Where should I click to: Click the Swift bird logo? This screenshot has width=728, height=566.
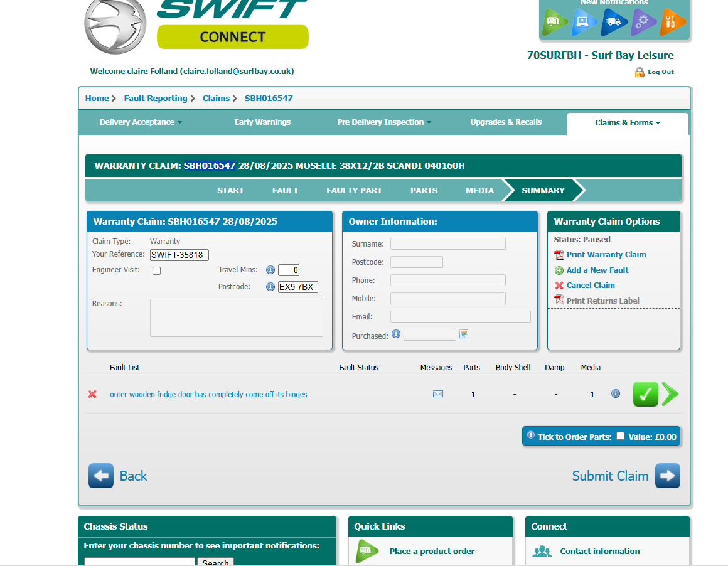(x=115, y=26)
